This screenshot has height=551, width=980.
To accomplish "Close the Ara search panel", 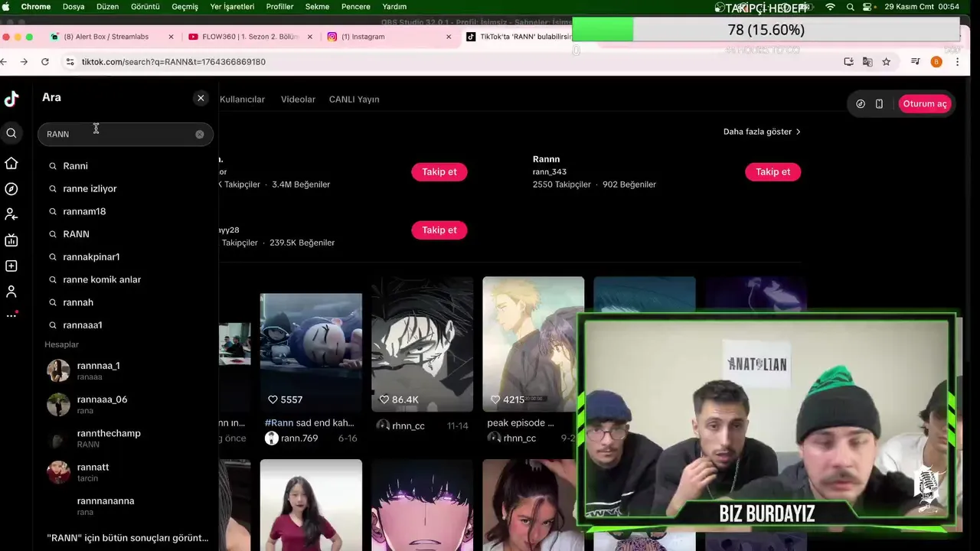I will pos(201,98).
